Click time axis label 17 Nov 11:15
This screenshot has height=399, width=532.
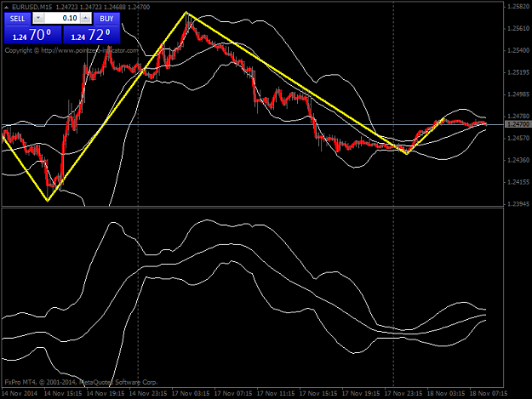[276, 394]
